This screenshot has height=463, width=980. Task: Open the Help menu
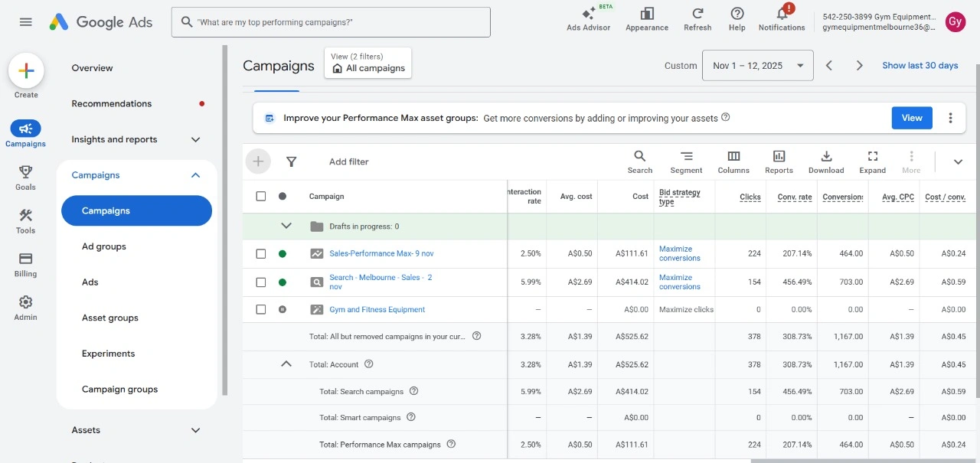[x=737, y=18]
